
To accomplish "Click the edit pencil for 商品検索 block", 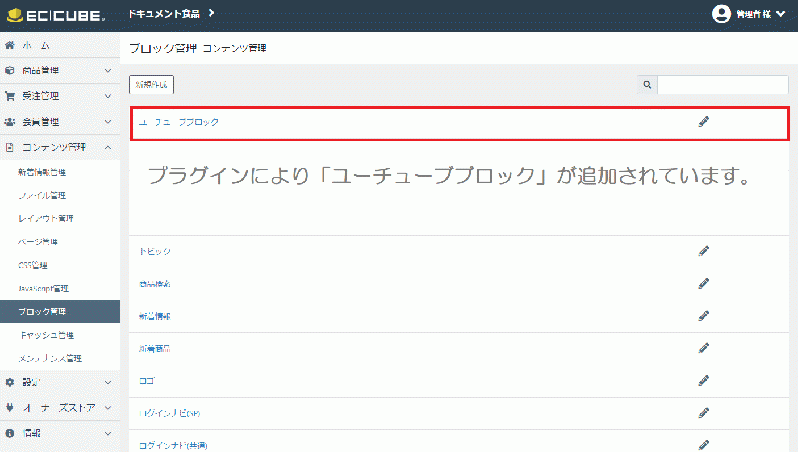I will (x=703, y=284).
